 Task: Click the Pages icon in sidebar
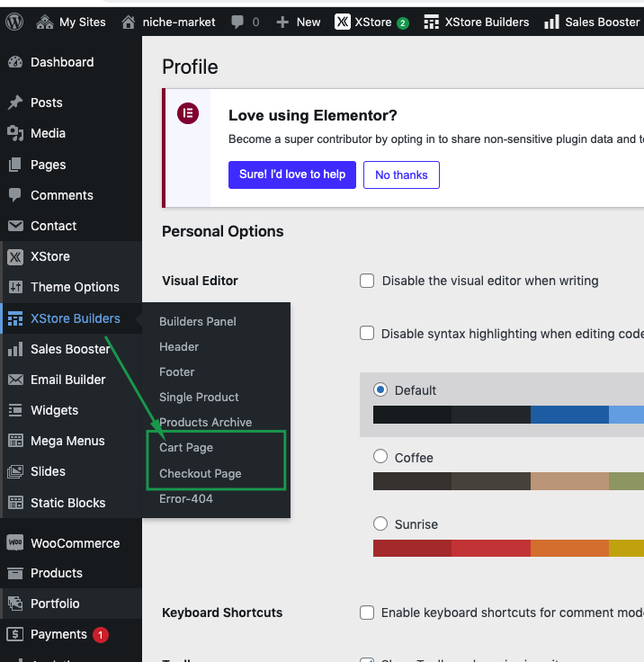15,165
